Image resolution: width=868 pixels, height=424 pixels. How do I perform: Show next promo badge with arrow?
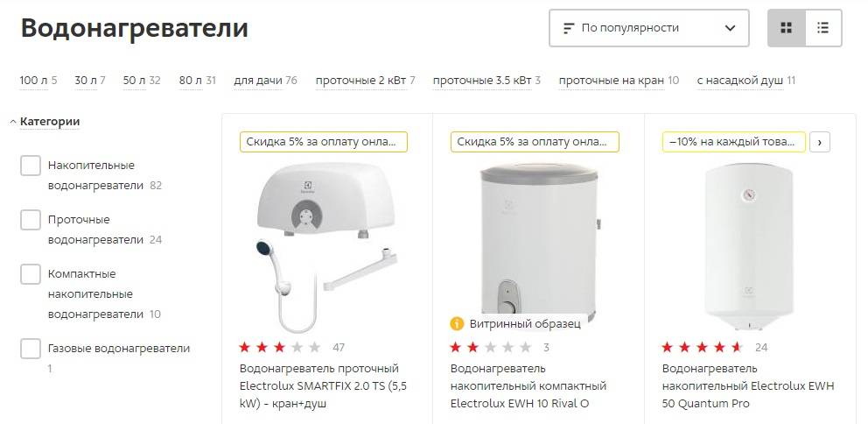coord(820,142)
